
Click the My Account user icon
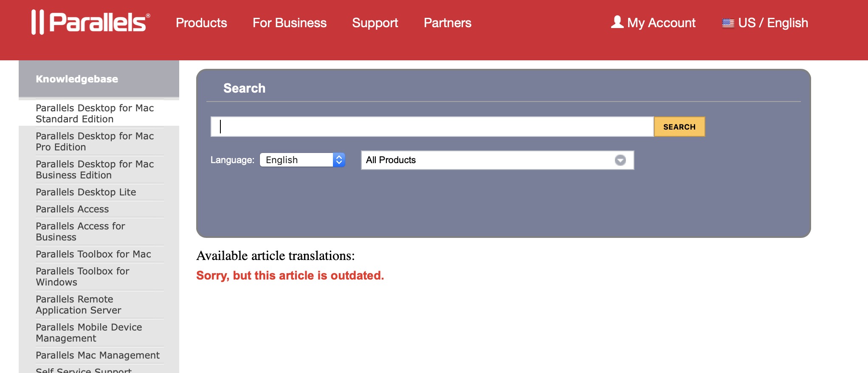(617, 22)
